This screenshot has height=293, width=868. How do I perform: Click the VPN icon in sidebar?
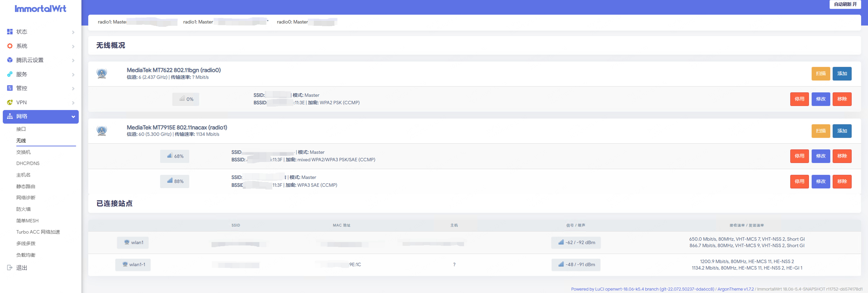point(10,102)
